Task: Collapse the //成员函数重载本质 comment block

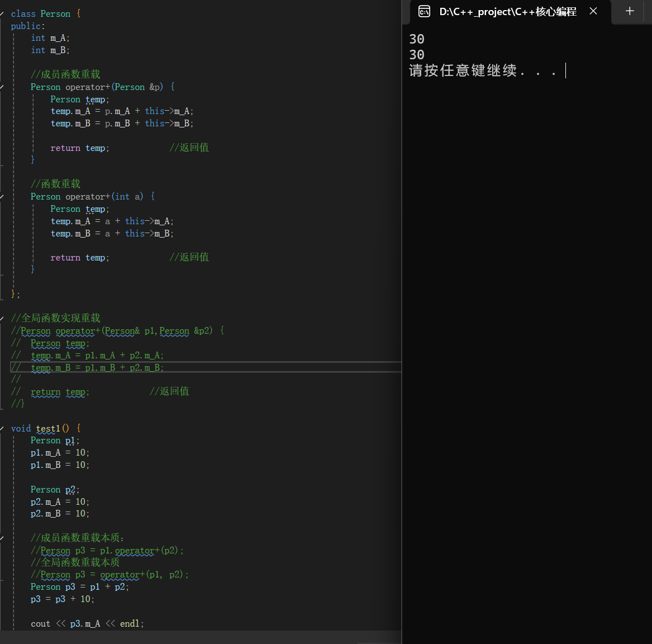Action: pyautogui.click(x=2, y=538)
